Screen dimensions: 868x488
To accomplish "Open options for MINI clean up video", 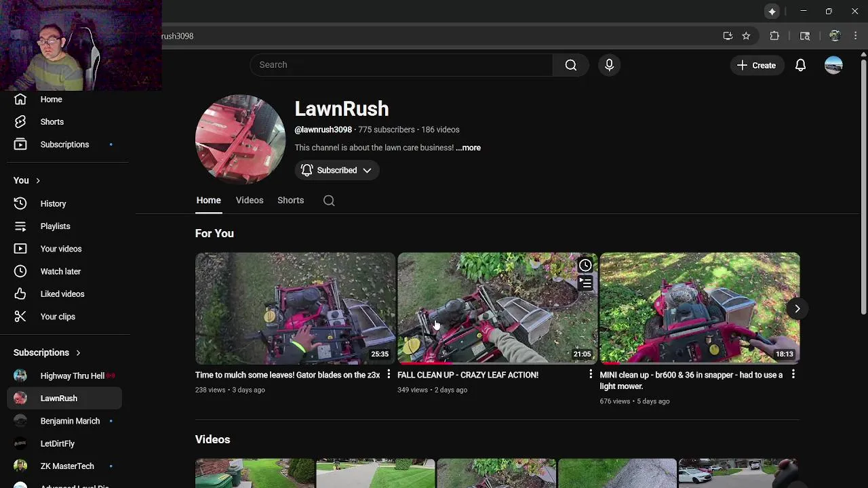I will (x=793, y=374).
